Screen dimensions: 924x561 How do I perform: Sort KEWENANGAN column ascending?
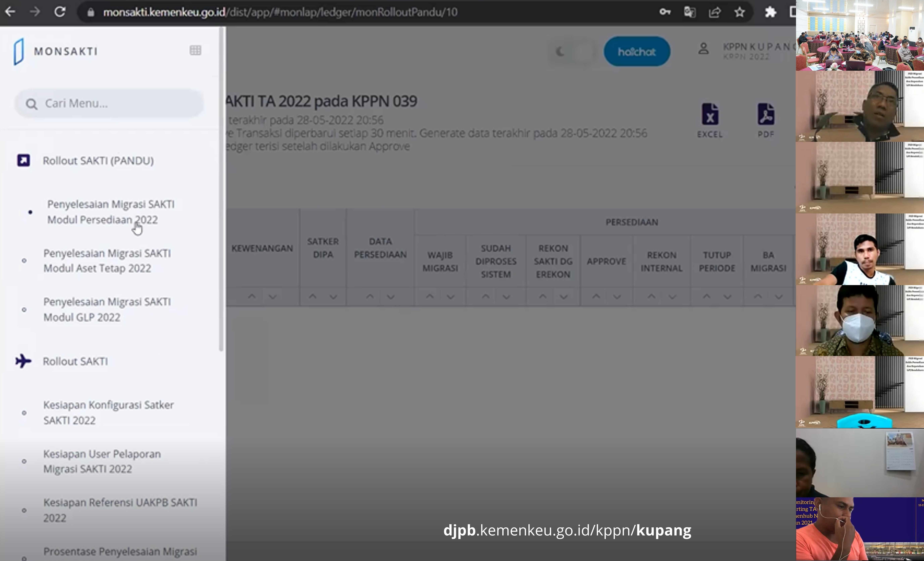coord(252,296)
